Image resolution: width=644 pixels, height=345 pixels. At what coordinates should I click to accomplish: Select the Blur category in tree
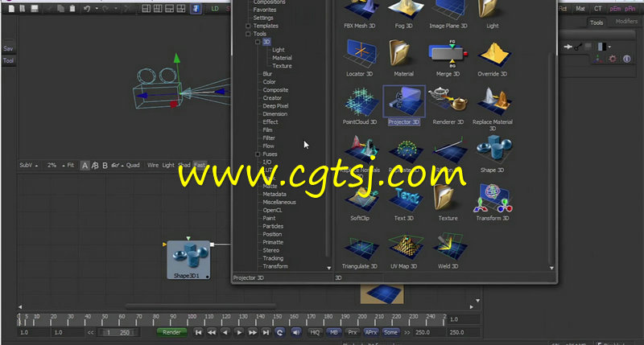pos(267,74)
